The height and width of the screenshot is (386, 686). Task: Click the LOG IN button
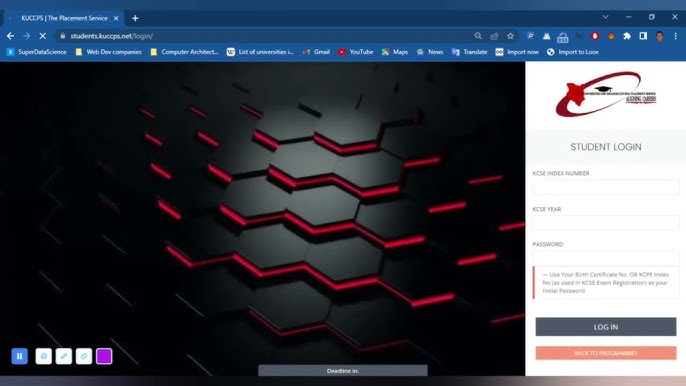(x=606, y=327)
